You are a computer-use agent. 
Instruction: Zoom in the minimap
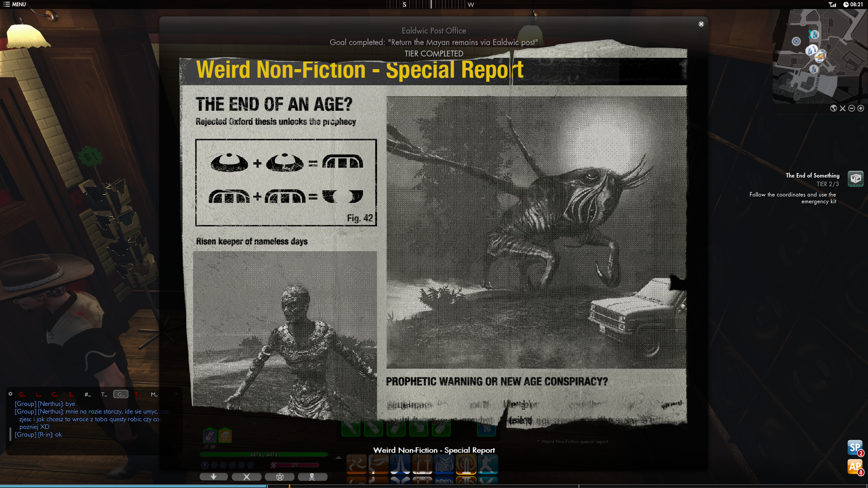pos(861,108)
